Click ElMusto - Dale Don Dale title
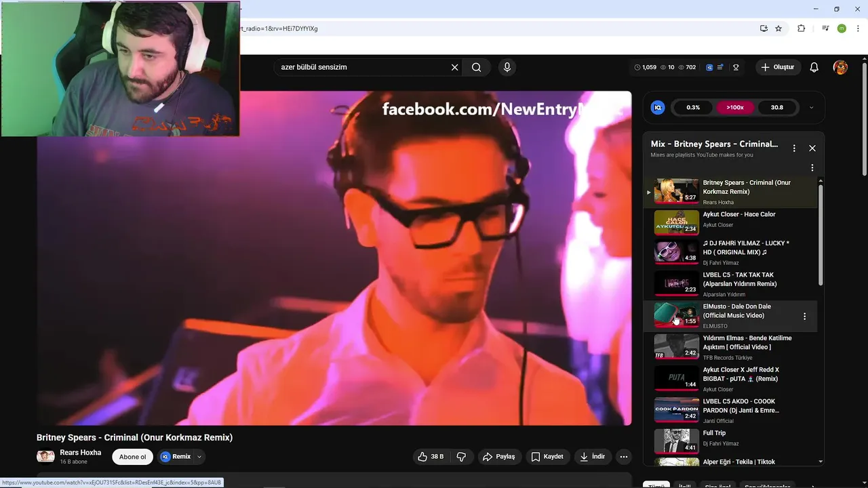 click(737, 310)
